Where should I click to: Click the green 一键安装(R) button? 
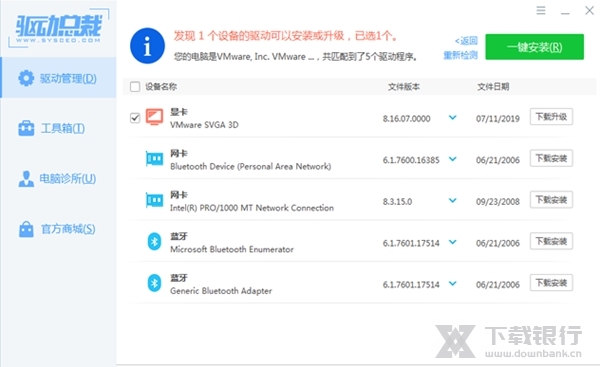[x=535, y=47]
